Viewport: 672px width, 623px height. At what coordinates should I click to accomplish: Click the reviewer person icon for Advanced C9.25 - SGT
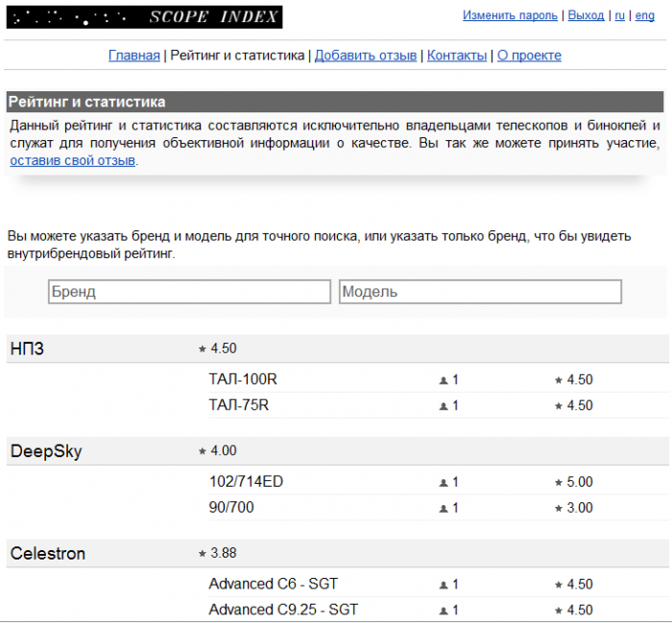[x=444, y=611]
